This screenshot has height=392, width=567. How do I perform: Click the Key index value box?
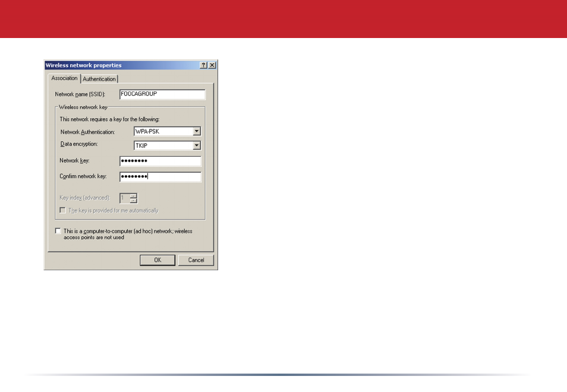[x=125, y=198]
